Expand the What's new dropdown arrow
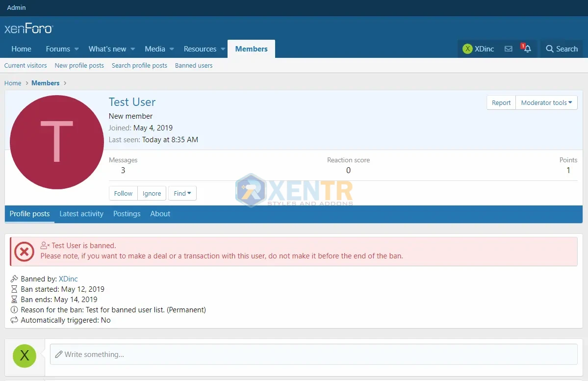Image resolution: width=588 pixels, height=381 pixels. (x=132, y=49)
